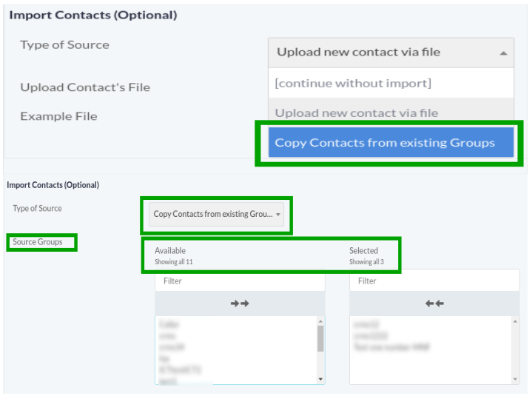Select "Upload new contact via file" option

pos(357,113)
